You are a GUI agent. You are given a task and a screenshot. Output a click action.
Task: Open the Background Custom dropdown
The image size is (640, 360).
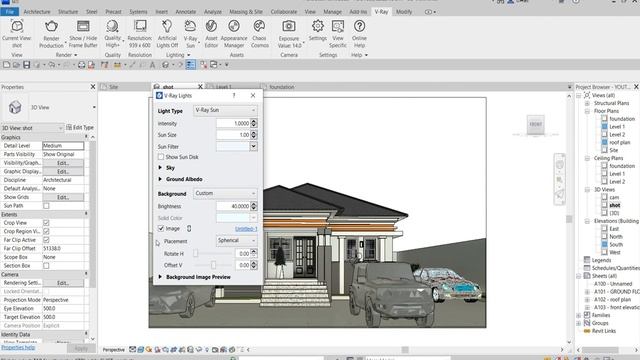[225, 193]
